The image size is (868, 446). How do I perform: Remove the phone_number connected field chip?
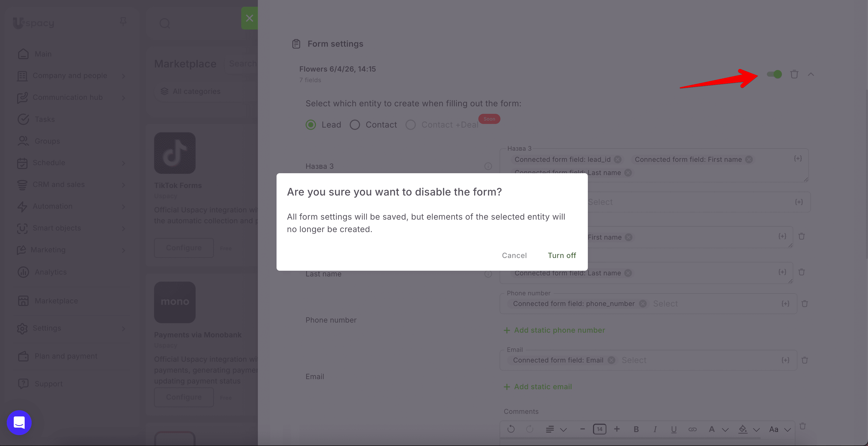(643, 303)
